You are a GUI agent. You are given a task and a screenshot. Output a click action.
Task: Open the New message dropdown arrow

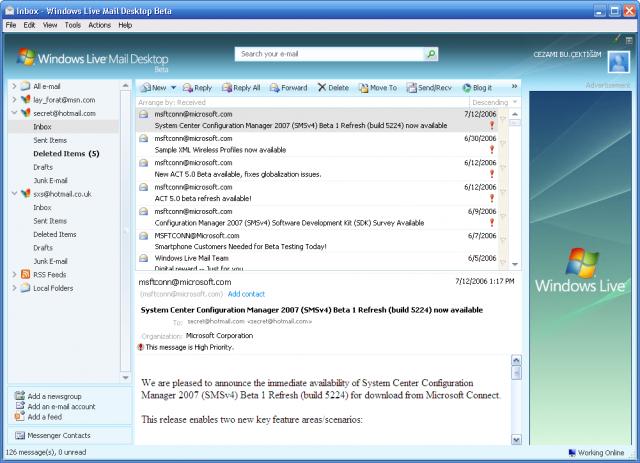click(x=173, y=87)
